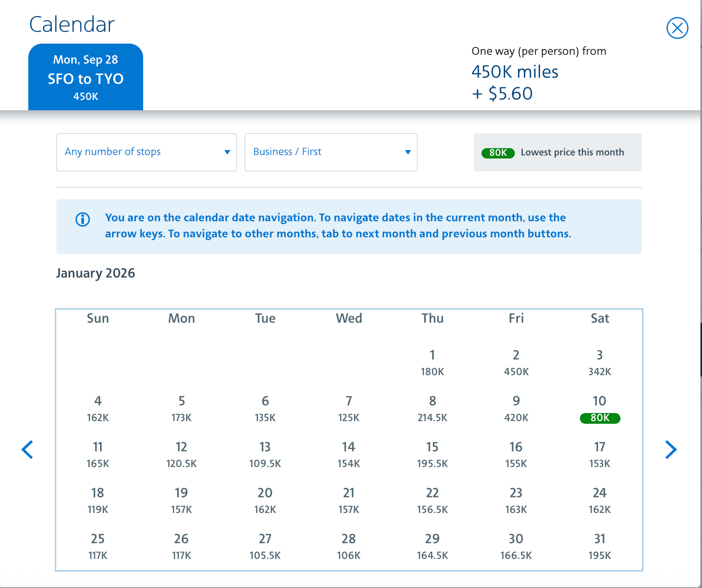Navigate to the next month using right chevron
The height and width of the screenshot is (588, 702).
pyautogui.click(x=671, y=450)
